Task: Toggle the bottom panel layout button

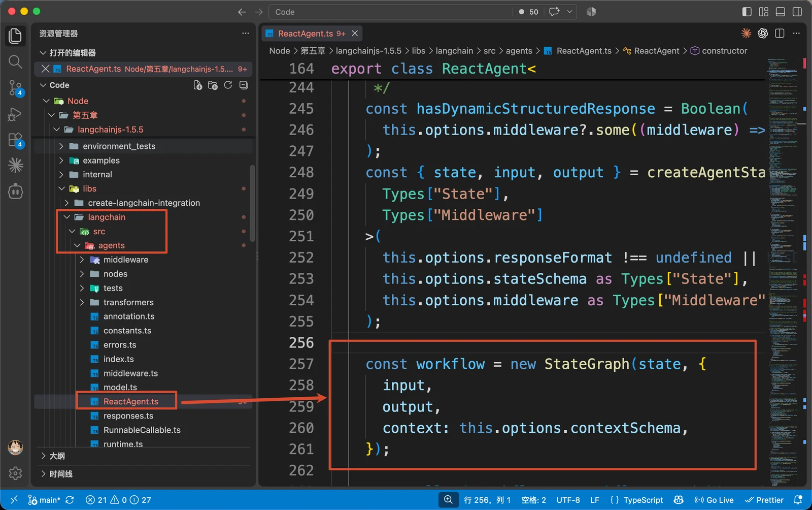Action: (781, 12)
